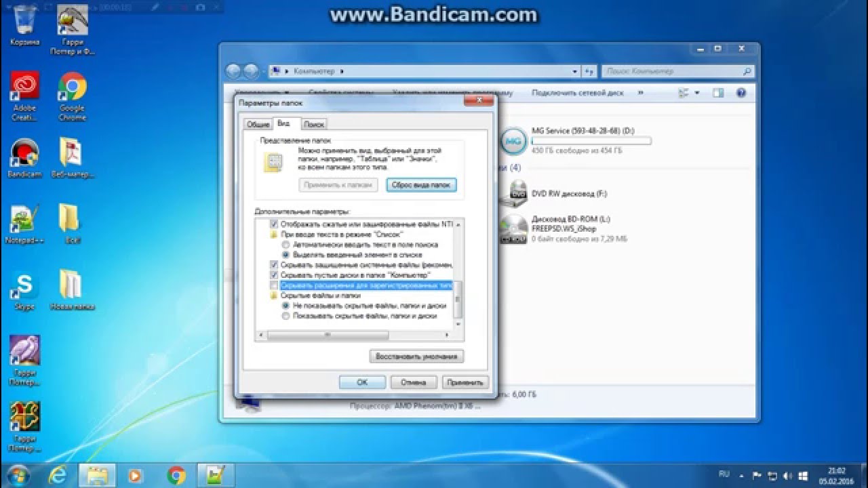The image size is (868, 488).
Task: Toggle 'Отображать сжатые или зашифрованные файлы' checkbox
Action: tap(274, 224)
